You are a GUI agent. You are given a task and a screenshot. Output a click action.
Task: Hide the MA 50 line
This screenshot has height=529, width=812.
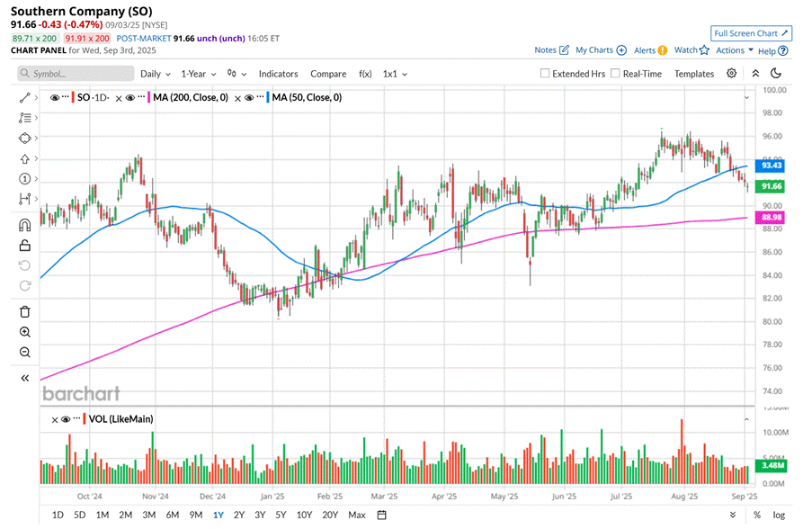coord(249,97)
